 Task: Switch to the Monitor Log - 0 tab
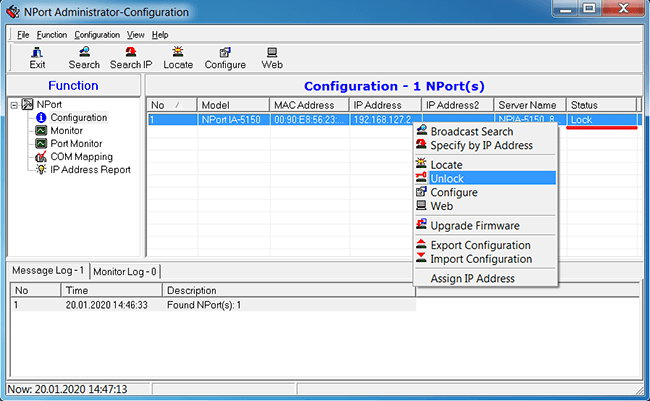125,272
